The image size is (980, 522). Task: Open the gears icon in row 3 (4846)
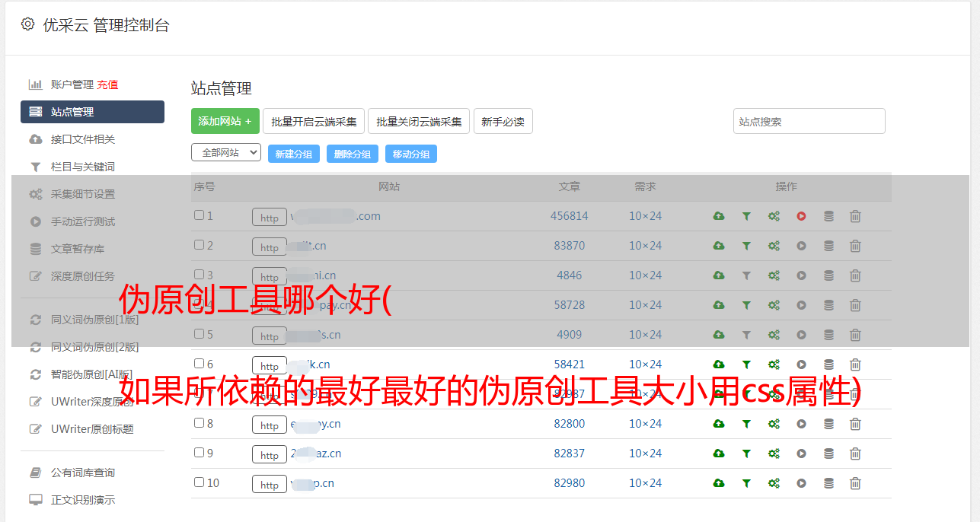coord(774,275)
